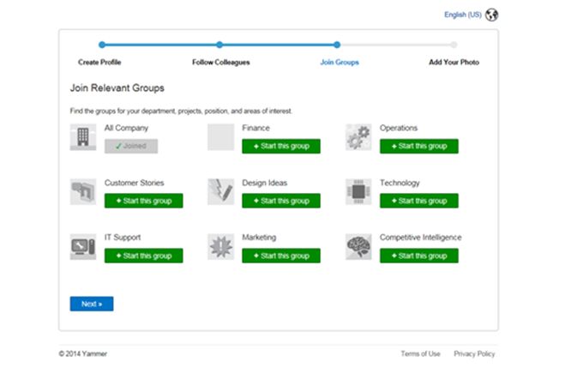Image resolution: width=565 pixels, height=392 pixels.
Task: Select the Add Your Photo step
Action: (x=454, y=62)
